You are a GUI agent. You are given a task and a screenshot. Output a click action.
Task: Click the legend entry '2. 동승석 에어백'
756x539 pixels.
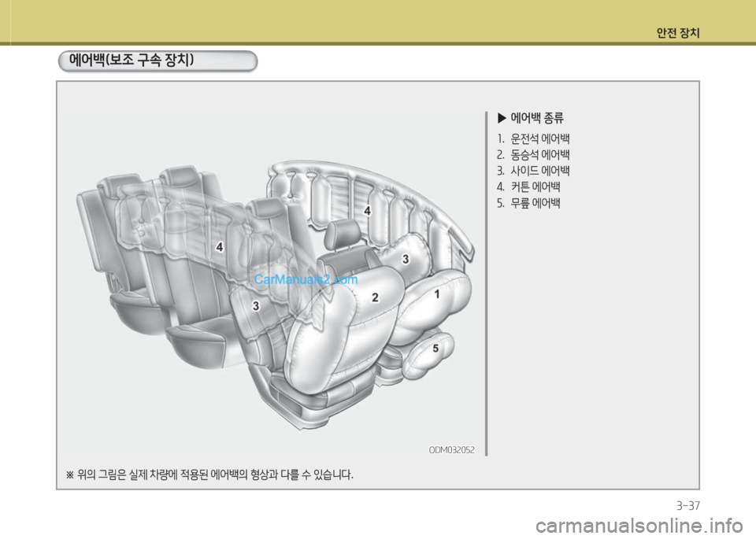533,155
